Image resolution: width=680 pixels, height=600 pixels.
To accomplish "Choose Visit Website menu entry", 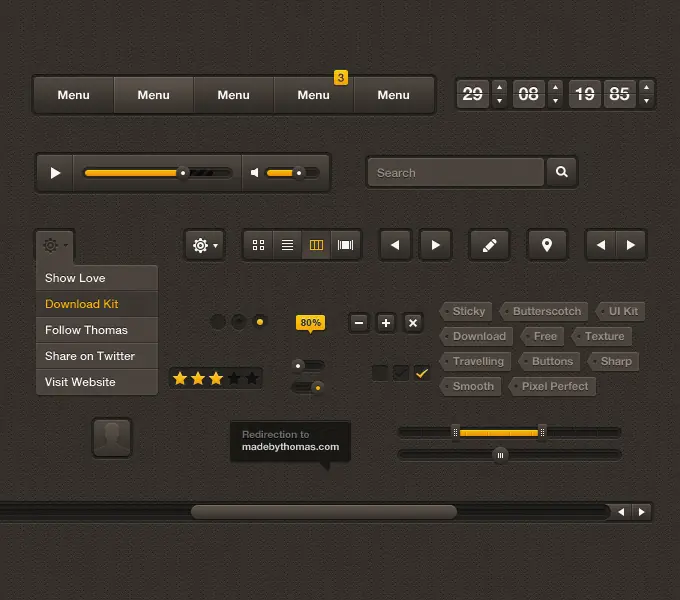I will (97, 382).
